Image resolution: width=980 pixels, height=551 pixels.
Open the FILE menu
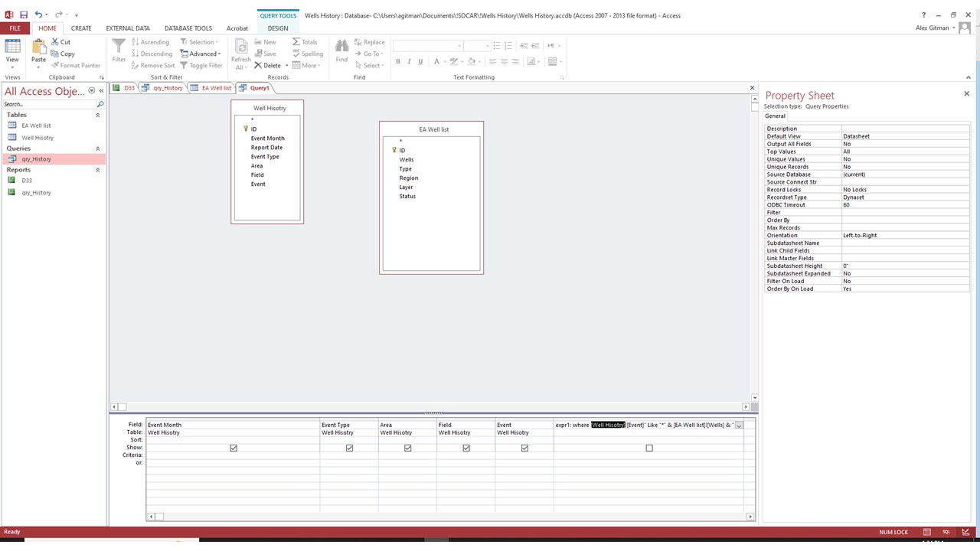(x=15, y=28)
